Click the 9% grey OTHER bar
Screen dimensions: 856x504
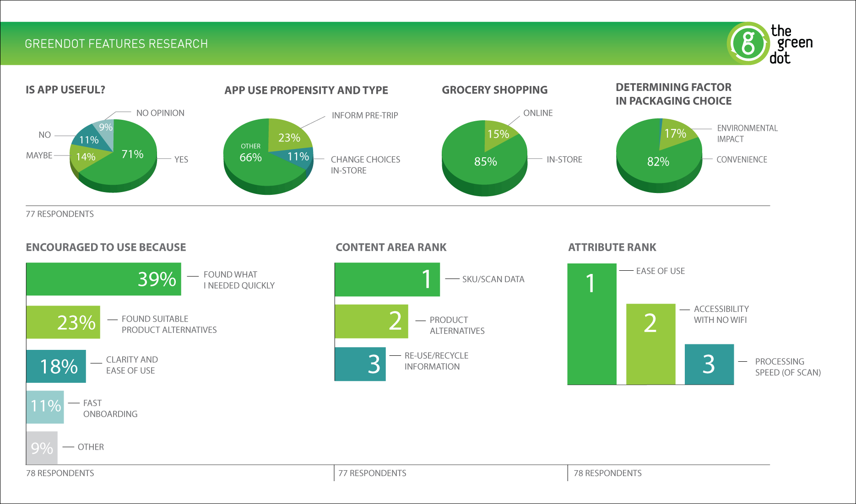pyautogui.click(x=42, y=448)
